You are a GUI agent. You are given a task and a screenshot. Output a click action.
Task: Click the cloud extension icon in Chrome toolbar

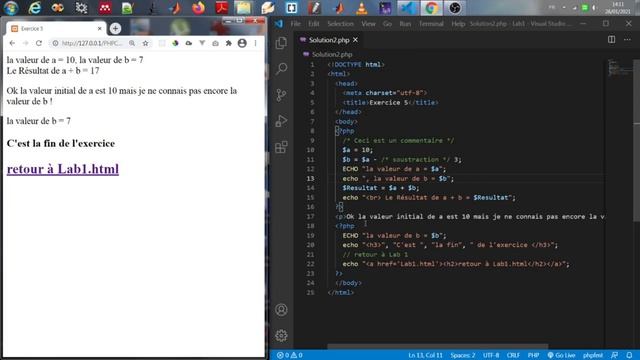pos(189,43)
